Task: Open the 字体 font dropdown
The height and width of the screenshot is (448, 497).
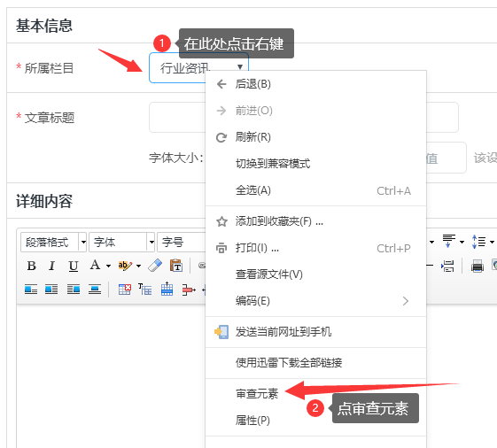Action: [121, 243]
